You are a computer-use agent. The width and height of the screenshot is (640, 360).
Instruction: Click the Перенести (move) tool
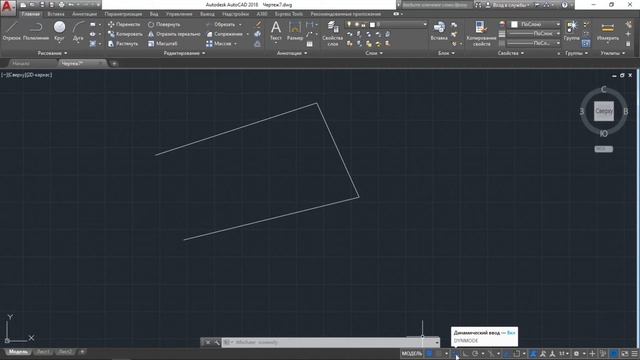coord(124,24)
